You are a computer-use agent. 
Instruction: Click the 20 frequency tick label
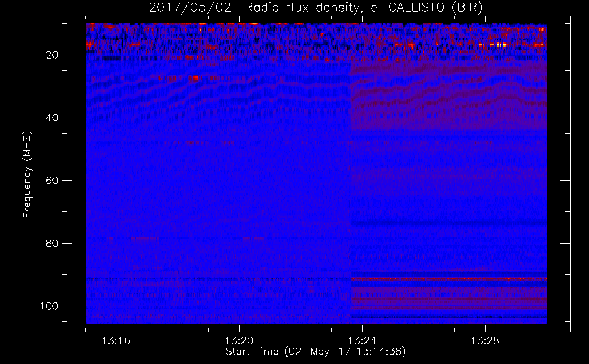coord(52,55)
